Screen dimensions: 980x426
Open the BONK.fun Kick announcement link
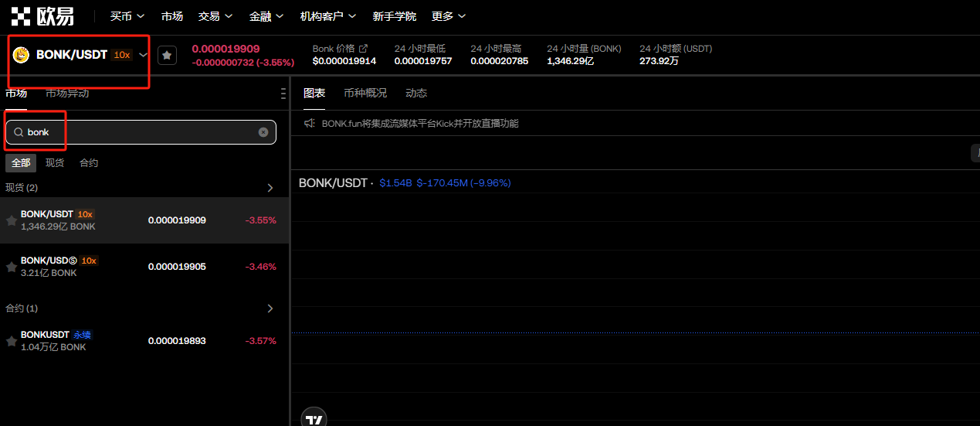[420, 123]
